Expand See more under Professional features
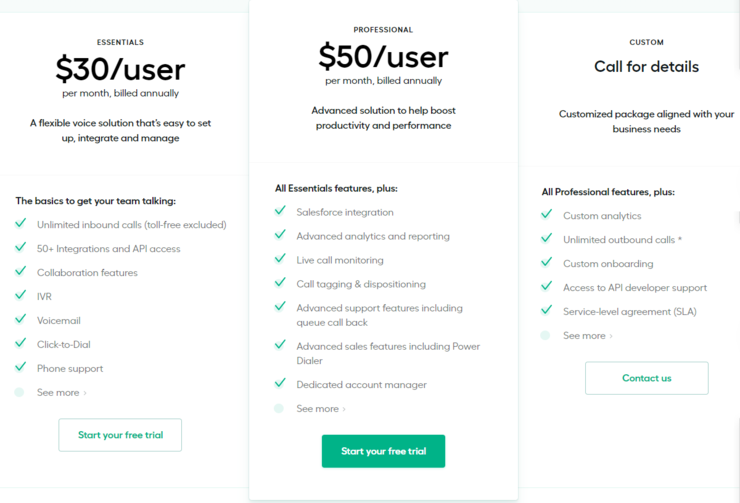The width and height of the screenshot is (740, 503). pyautogui.click(x=320, y=409)
